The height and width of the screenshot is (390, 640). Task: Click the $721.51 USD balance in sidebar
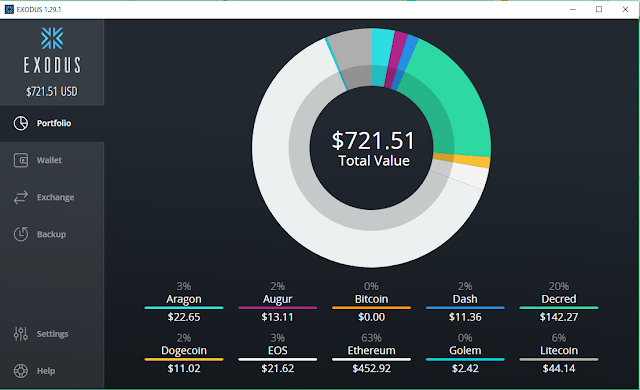click(x=52, y=91)
